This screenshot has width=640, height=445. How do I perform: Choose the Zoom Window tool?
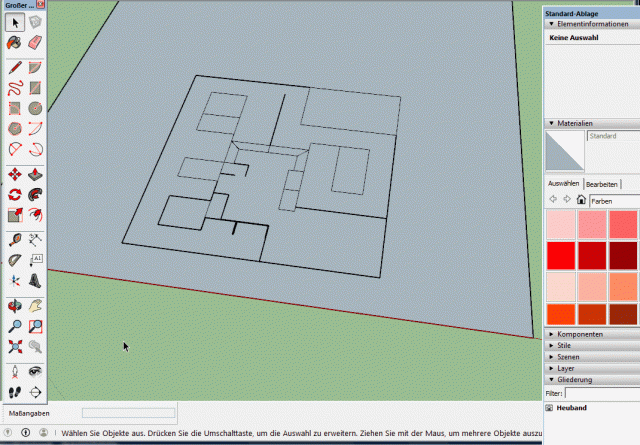click(35, 326)
